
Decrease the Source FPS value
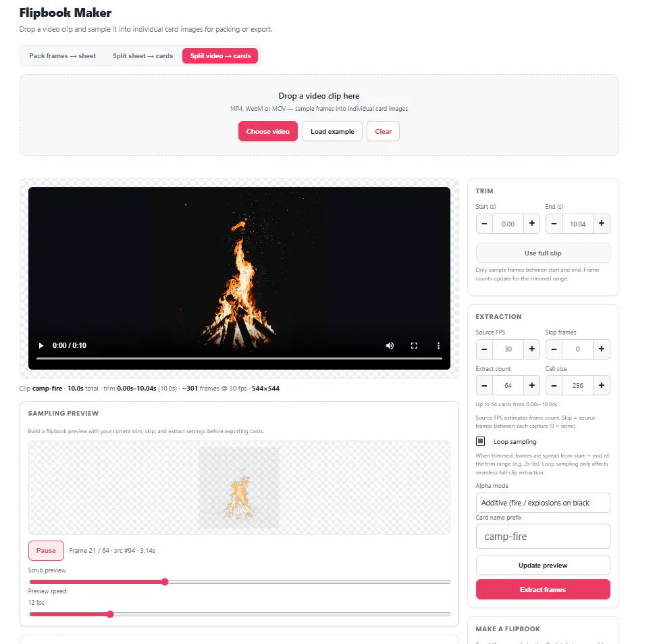[x=484, y=349]
